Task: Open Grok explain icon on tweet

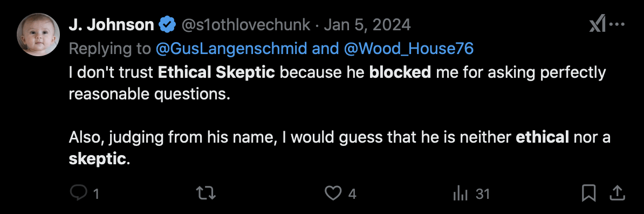Action: 597,25
